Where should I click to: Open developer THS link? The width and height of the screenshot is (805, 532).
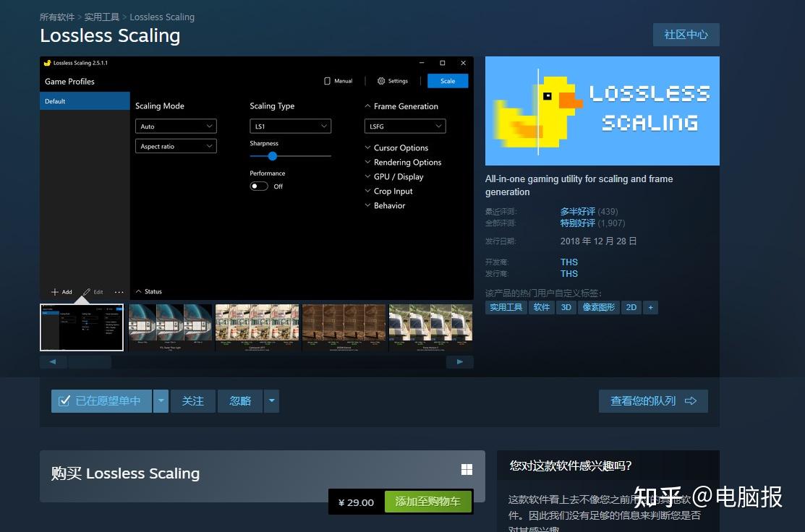[x=568, y=262]
